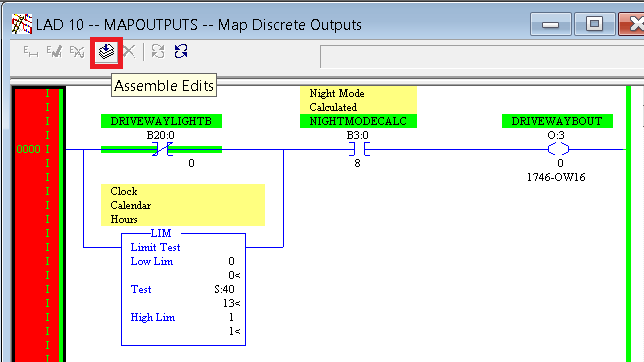Image resolution: width=644 pixels, height=362 pixels.
Task: Select the LIM Limit Test instruction box
Action: 184,289
